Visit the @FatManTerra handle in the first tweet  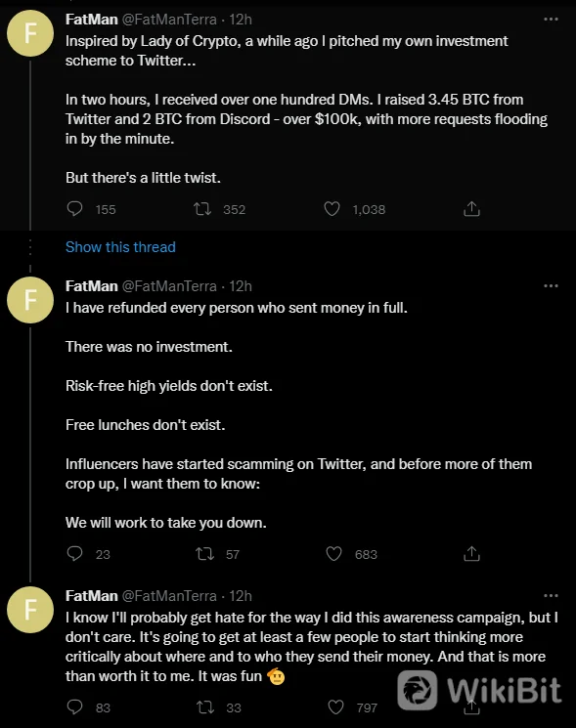169,20
